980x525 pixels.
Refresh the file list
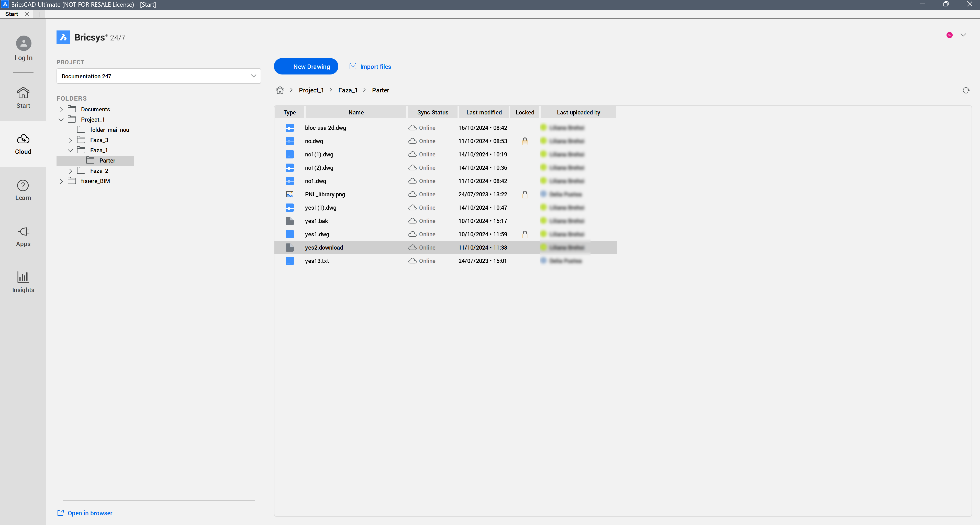[x=966, y=90]
